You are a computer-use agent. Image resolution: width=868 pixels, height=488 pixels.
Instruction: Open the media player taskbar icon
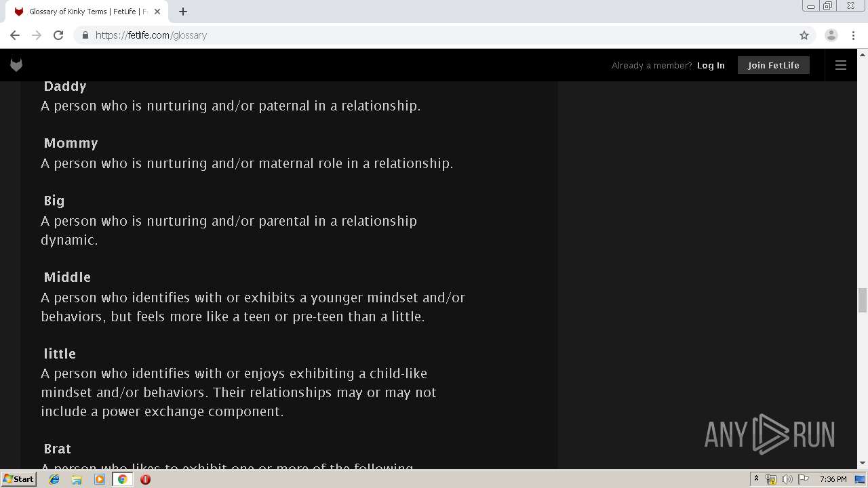(100, 479)
